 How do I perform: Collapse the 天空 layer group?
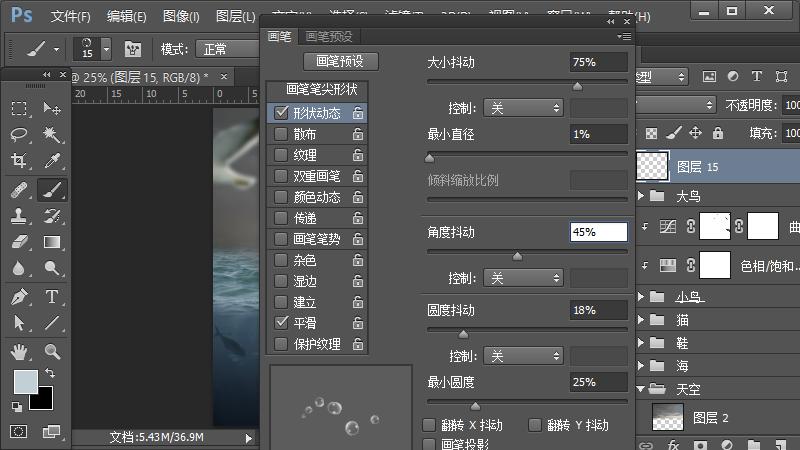641,389
